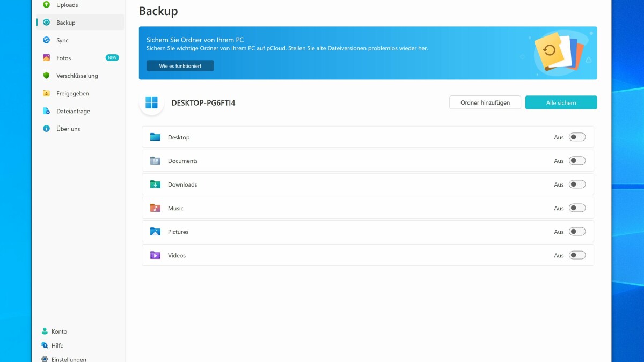Image resolution: width=644 pixels, height=362 pixels.
Task: Go to the Sync section
Action: click(80, 40)
